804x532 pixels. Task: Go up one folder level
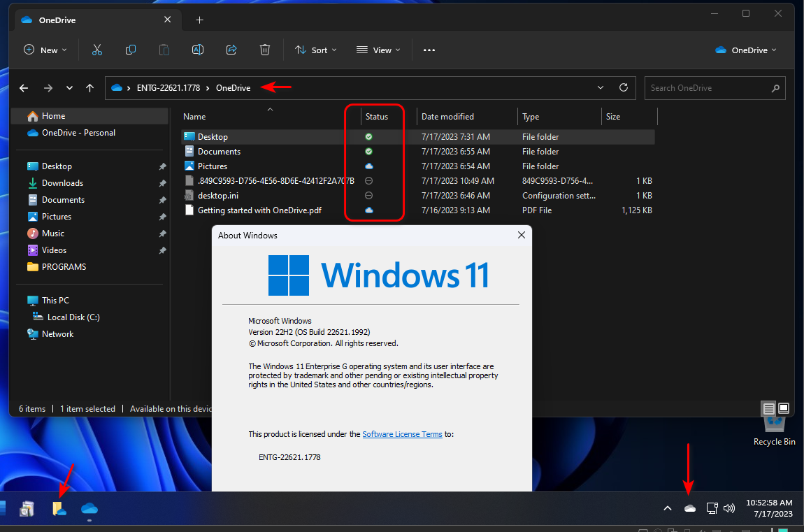(89, 88)
